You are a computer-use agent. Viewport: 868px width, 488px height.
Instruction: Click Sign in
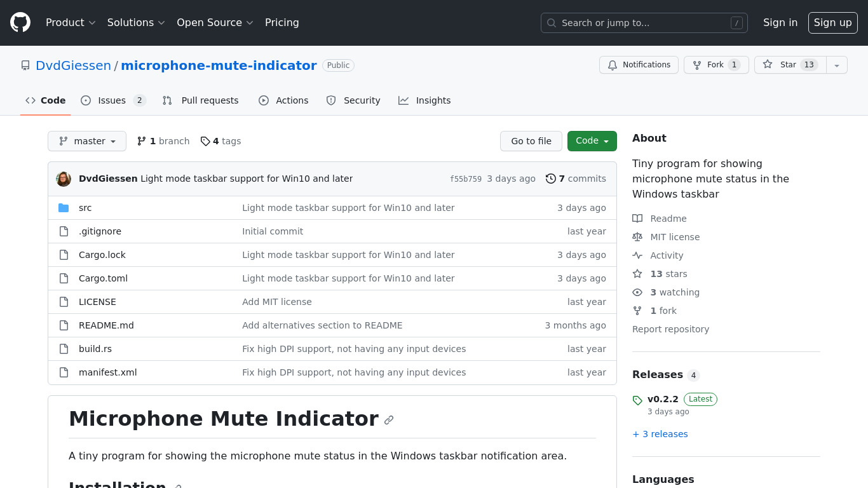coord(780,22)
